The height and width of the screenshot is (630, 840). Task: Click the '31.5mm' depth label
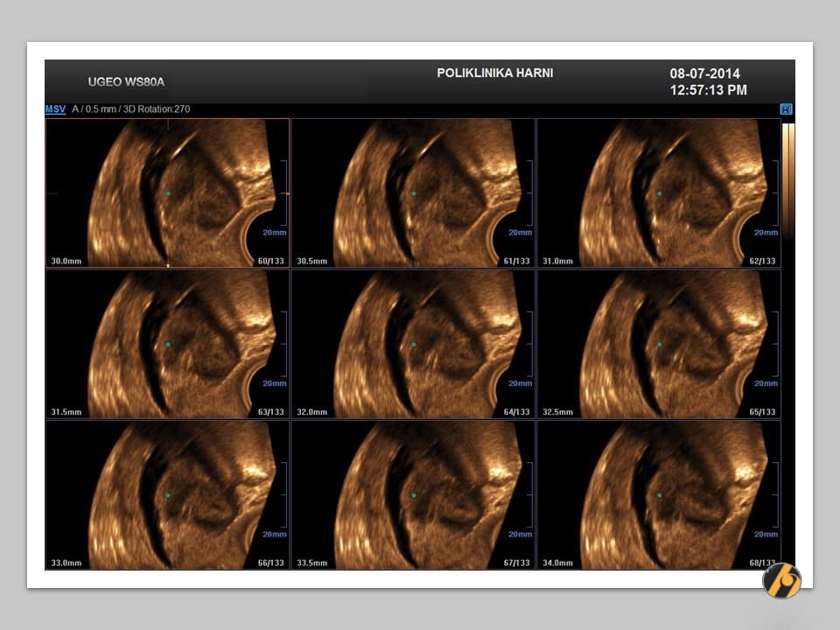click(x=66, y=412)
